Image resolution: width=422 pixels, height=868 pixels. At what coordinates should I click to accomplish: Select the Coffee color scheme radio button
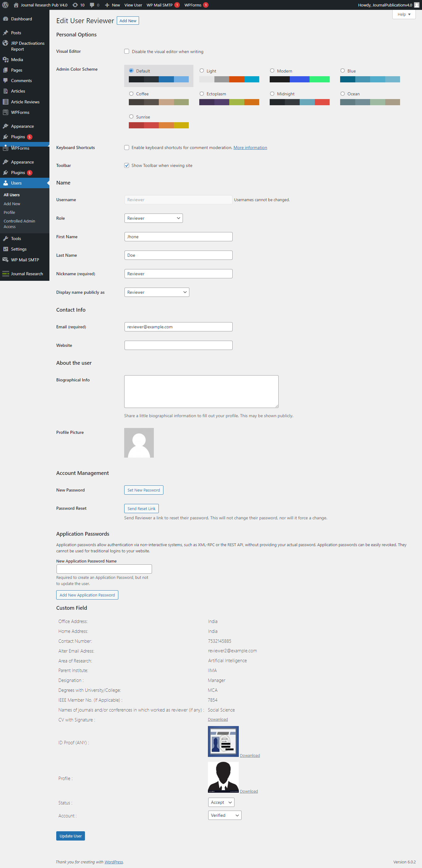131,94
